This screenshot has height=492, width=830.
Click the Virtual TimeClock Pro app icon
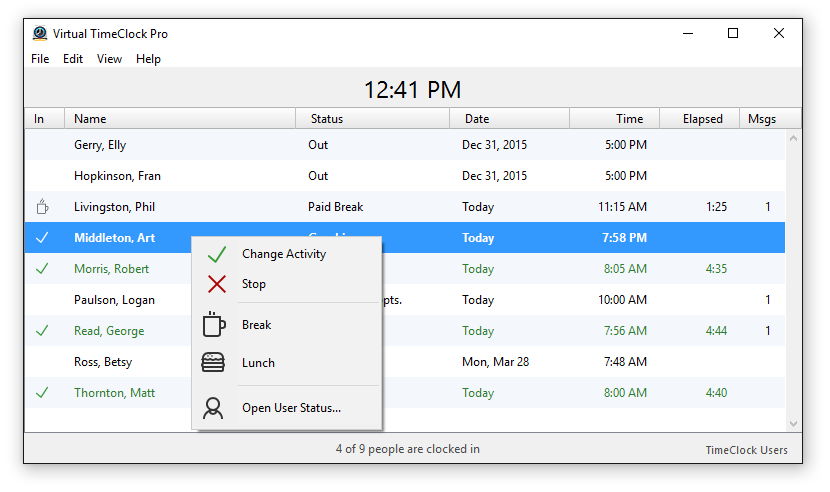tap(40, 33)
